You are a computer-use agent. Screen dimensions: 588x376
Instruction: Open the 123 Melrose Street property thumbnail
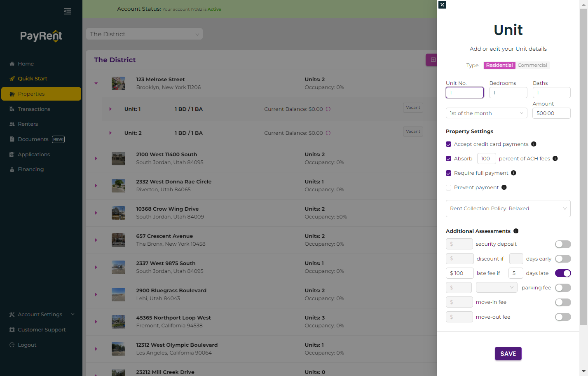[x=118, y=83]
